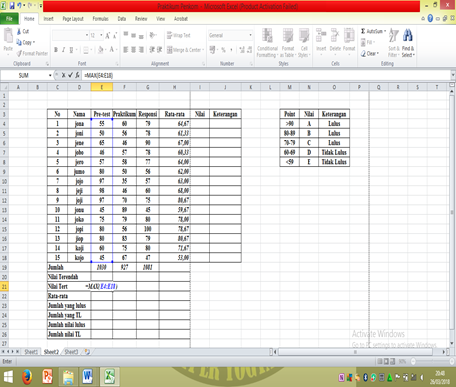Click Increase Font Size icon
This screenshot has height=387, width=456.
point(108,35)
